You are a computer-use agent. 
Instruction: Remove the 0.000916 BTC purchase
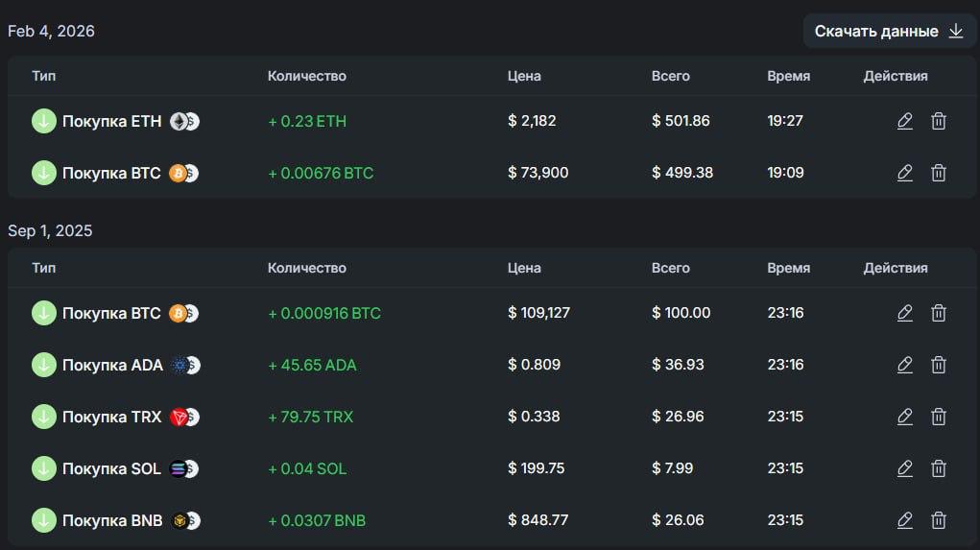pyautogui.click(x=939, y=313)
